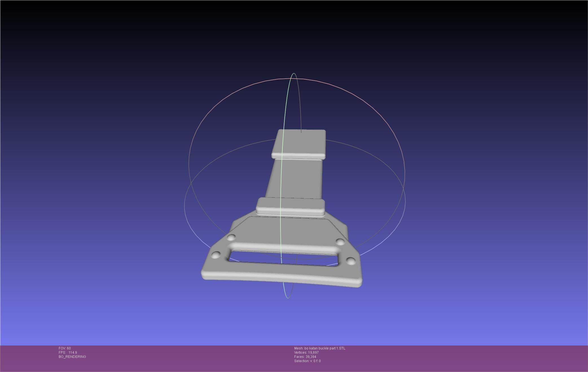Click the BO_RENDERING status label
The width and height of the screenshot is (588, 372).
coord(72,357)
